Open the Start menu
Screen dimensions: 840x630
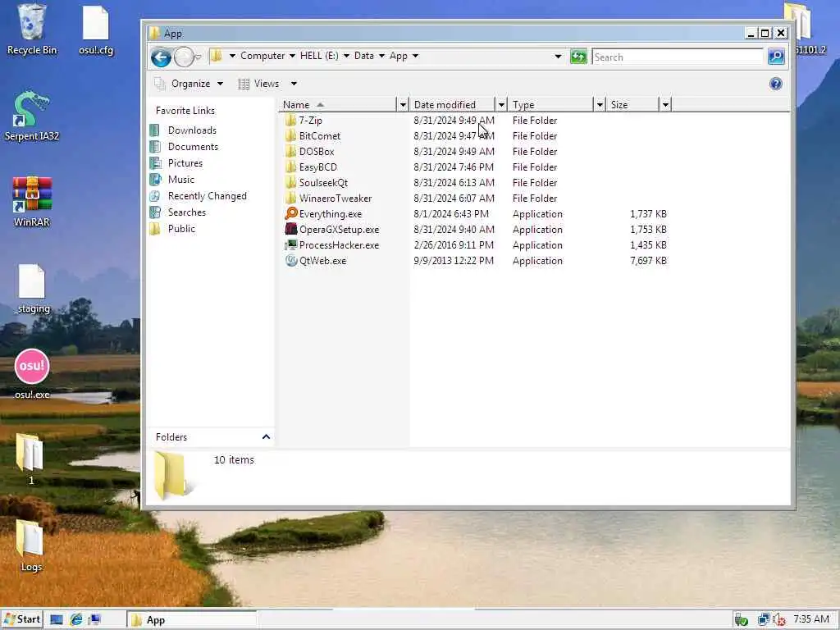click(x=22, y=619)
